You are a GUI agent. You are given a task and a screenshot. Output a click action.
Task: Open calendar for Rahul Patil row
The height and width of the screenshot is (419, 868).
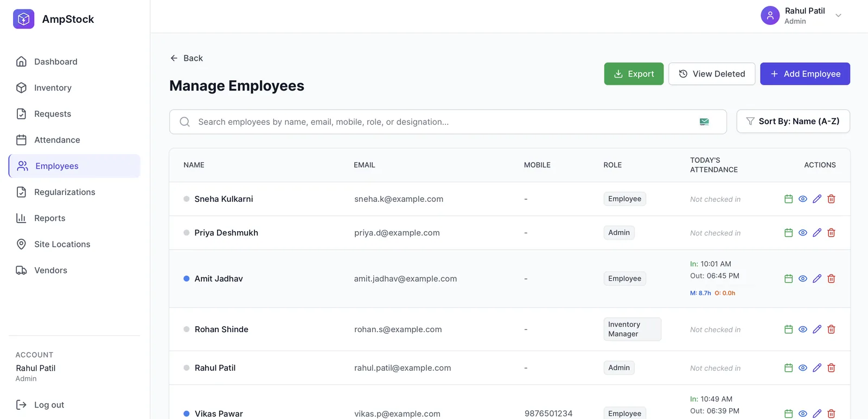(x=789, y=368)
